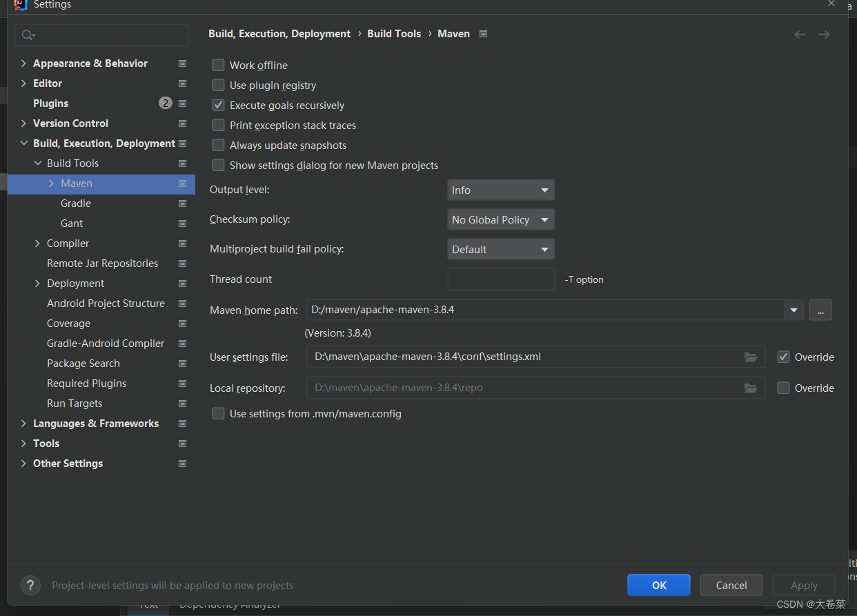
Task: Expand the Appearance & Behavior node
Action: 23,63
